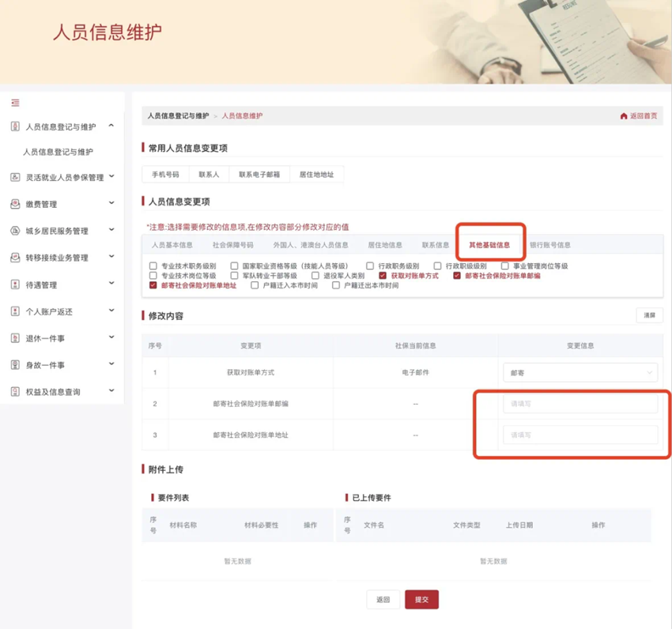Switch to the 银行账号信息 tab
This screenshot has width=672, height=629.
coord(550,245)
